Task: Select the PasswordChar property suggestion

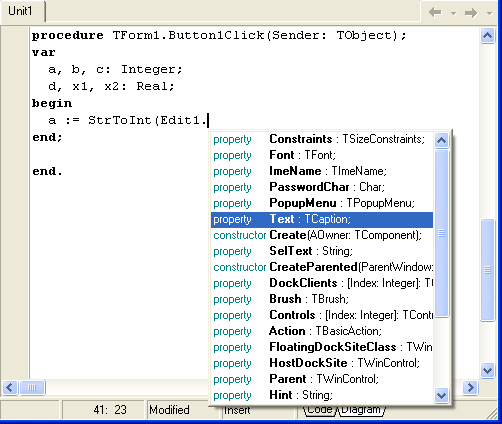Action: tap(322, 187)
